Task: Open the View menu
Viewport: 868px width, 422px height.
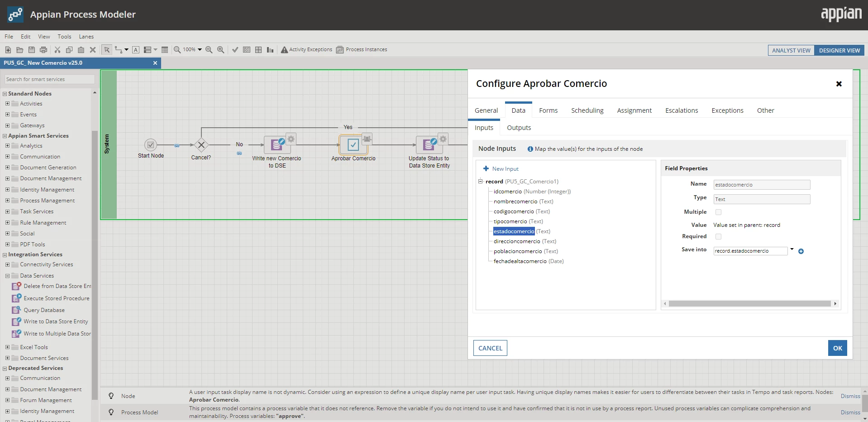Action: click(44, 37)
